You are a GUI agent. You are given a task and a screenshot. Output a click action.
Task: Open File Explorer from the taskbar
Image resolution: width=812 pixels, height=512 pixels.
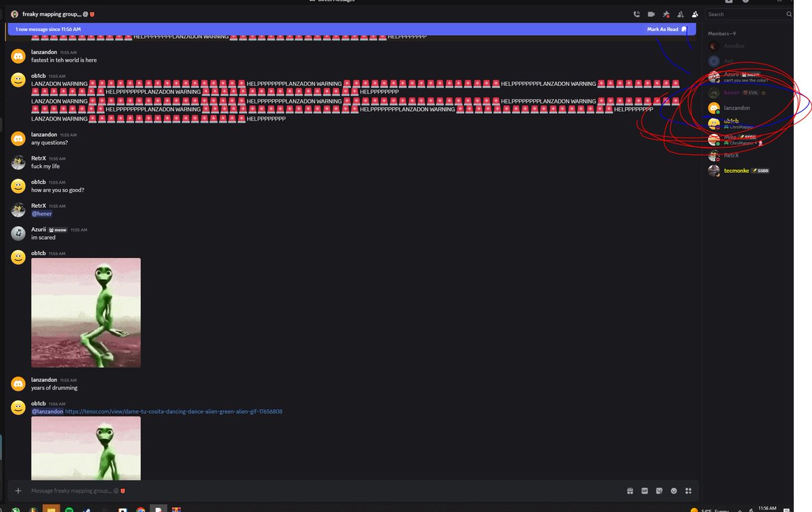tap(51, 509)
